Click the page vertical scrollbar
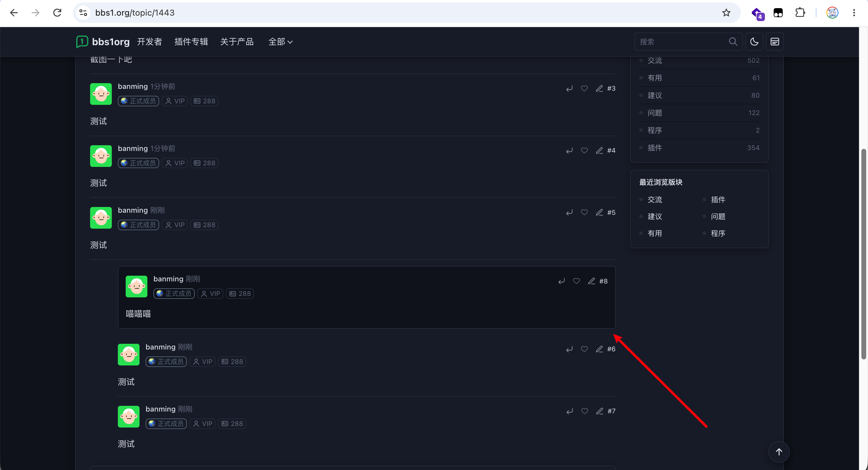 coord(863,254)
